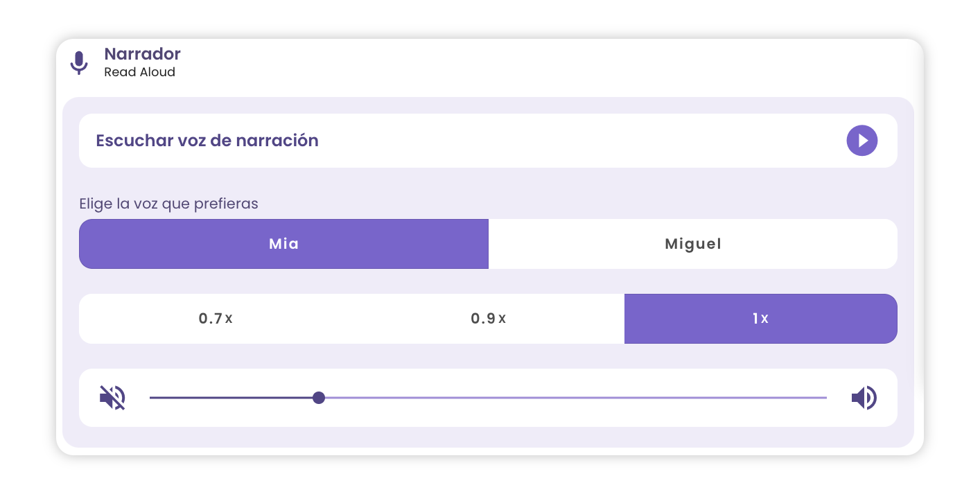Switch narrator voice to Miguel
The image size is (980, 492).
pyautogui.click(x=693, y=244)
